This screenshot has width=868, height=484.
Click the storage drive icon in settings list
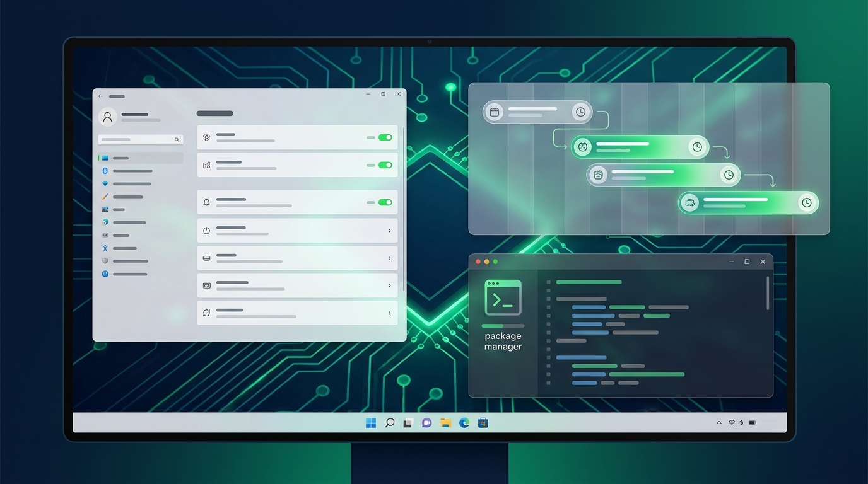pos(206,258)
